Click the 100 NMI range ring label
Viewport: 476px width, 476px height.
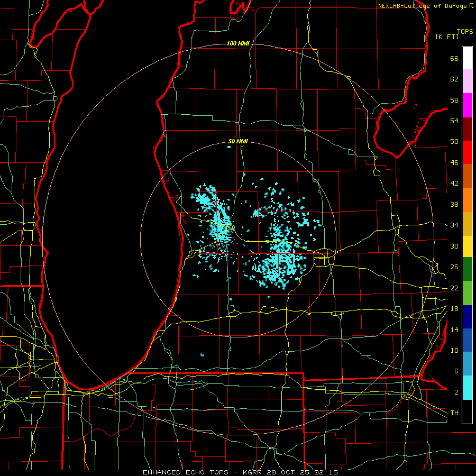point(238,44)
